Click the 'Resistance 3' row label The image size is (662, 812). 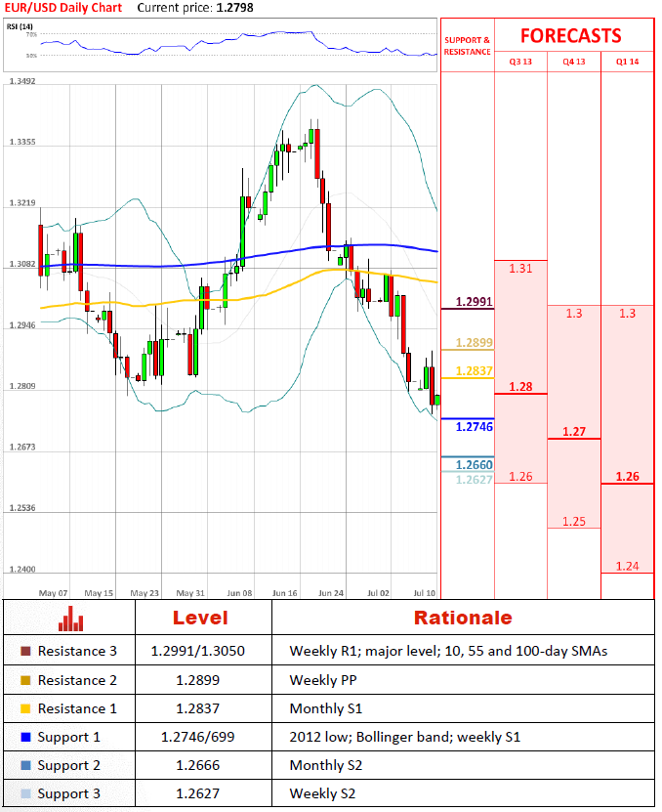(x=77, y=651)
